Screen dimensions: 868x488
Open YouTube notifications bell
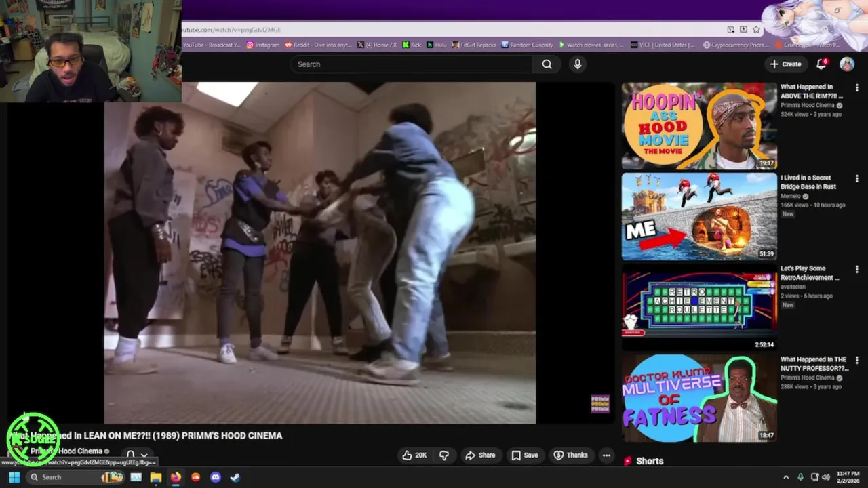point(821,64)
